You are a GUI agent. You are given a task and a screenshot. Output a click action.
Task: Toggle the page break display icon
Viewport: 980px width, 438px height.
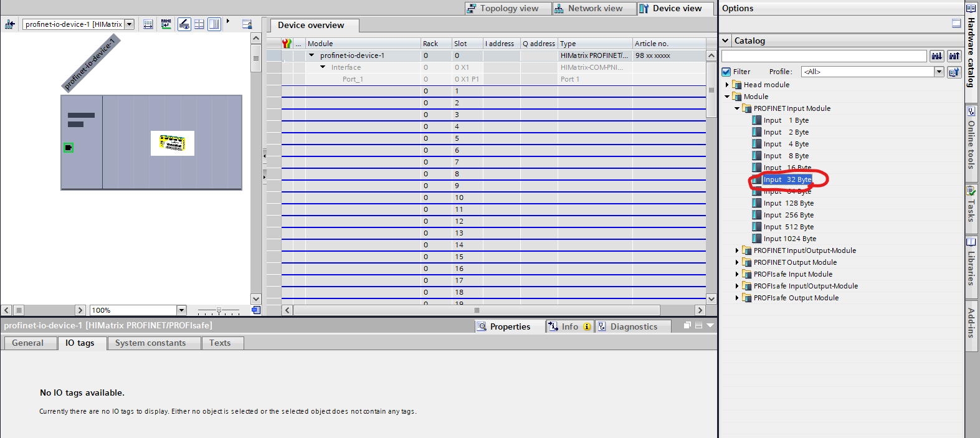(199, 24)
